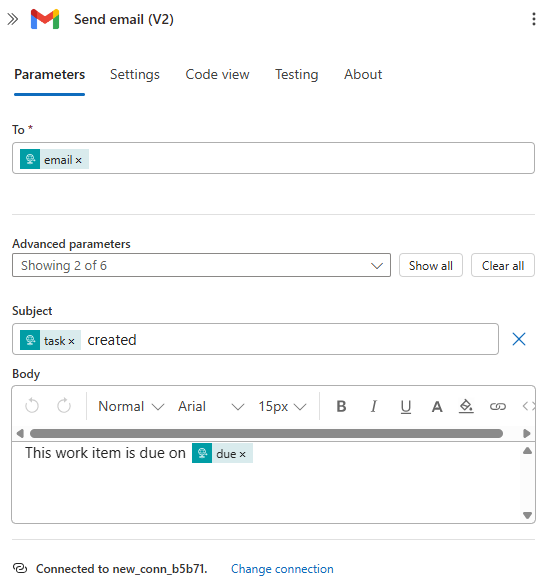
Task: Click the toolbar scroll right arrow
Action: pyautogui.click(x=527, y=433)
